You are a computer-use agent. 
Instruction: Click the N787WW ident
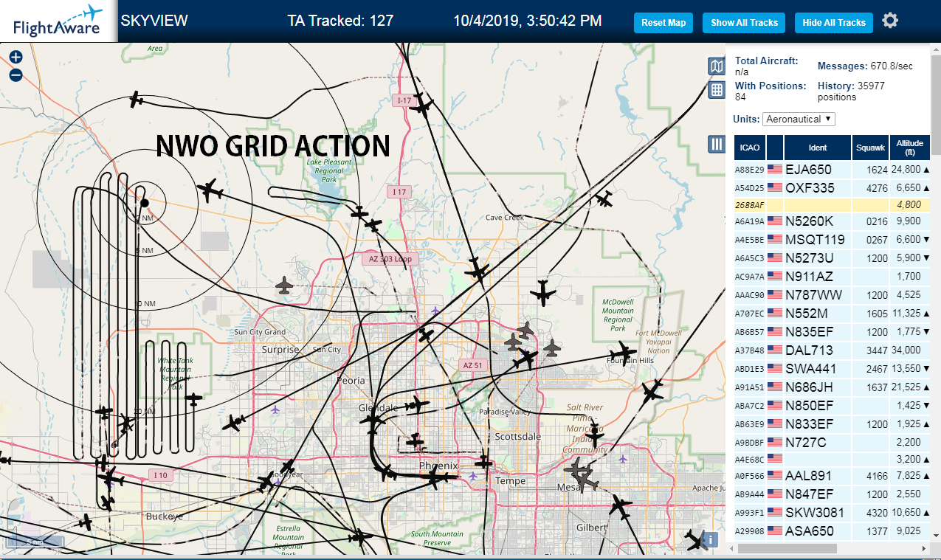[x=814, y=294]
